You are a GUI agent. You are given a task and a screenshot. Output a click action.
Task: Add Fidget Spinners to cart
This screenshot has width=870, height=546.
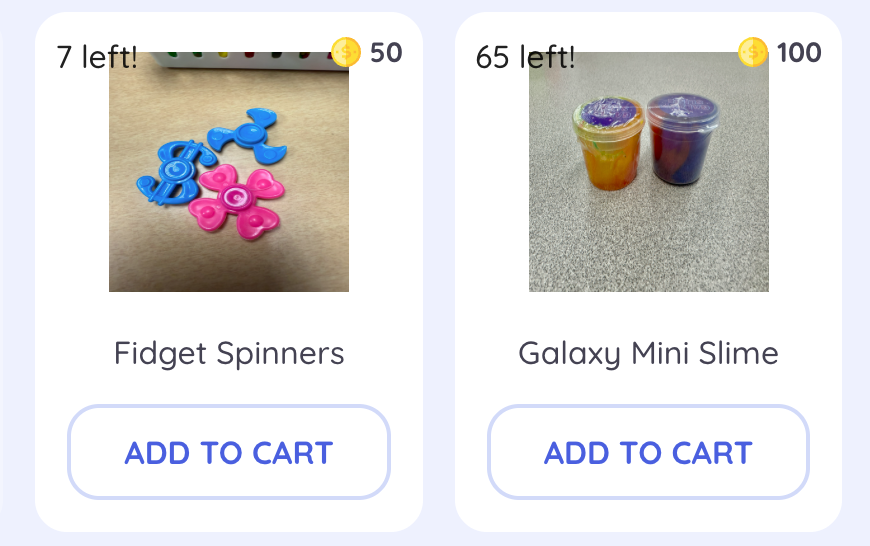coord(228,452)
